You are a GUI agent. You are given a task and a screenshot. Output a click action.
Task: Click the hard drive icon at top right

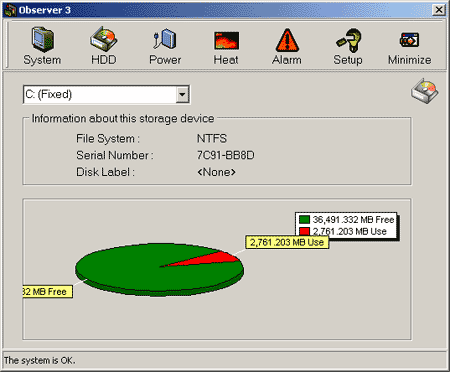pos(425,91)
